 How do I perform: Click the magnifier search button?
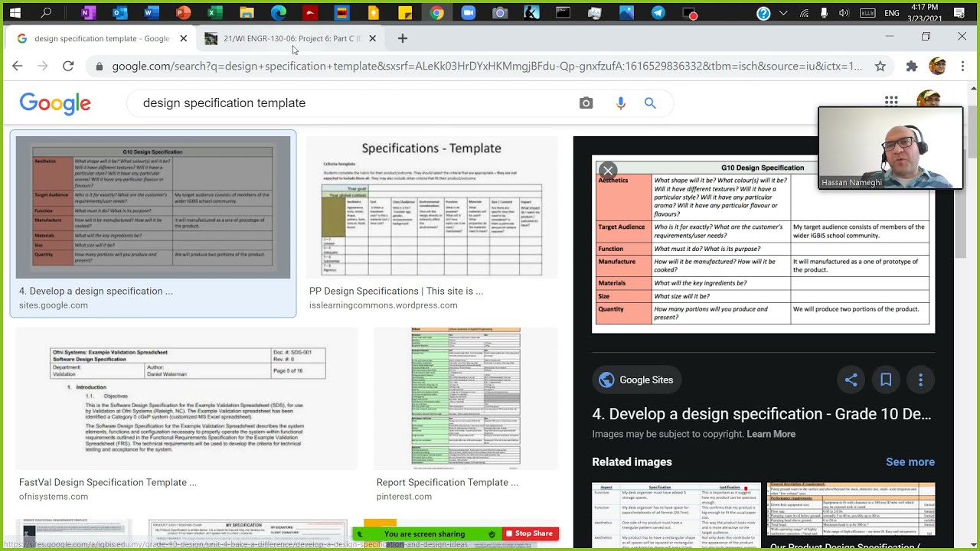pos(650,103)
